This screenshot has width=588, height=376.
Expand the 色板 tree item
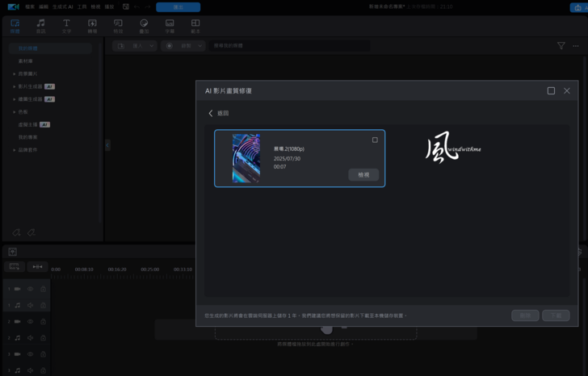(x=14, y=112)
